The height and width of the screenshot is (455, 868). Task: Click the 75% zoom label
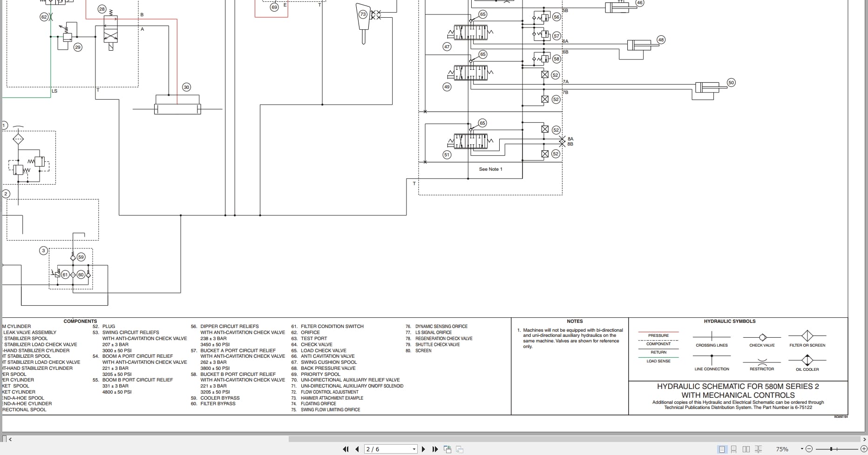783,449
